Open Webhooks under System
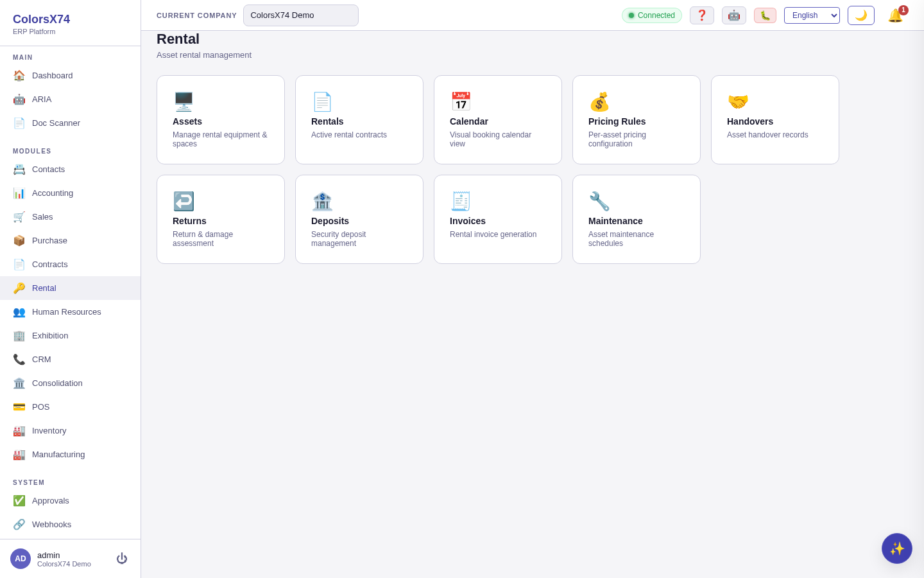This screenshot has width=924, height=578. pyautogui.click(x=71, y=524)
